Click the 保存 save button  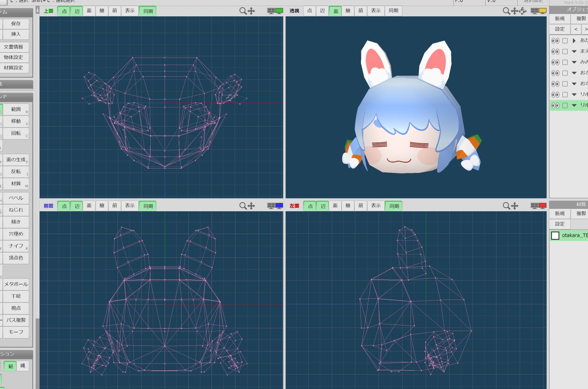pyautogui.click(x=16, y=24)
